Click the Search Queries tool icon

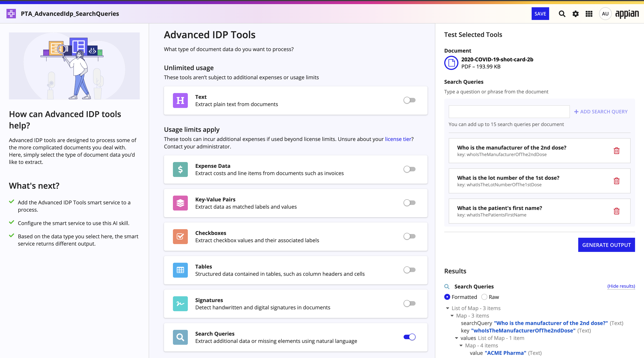tap(180, 337)
